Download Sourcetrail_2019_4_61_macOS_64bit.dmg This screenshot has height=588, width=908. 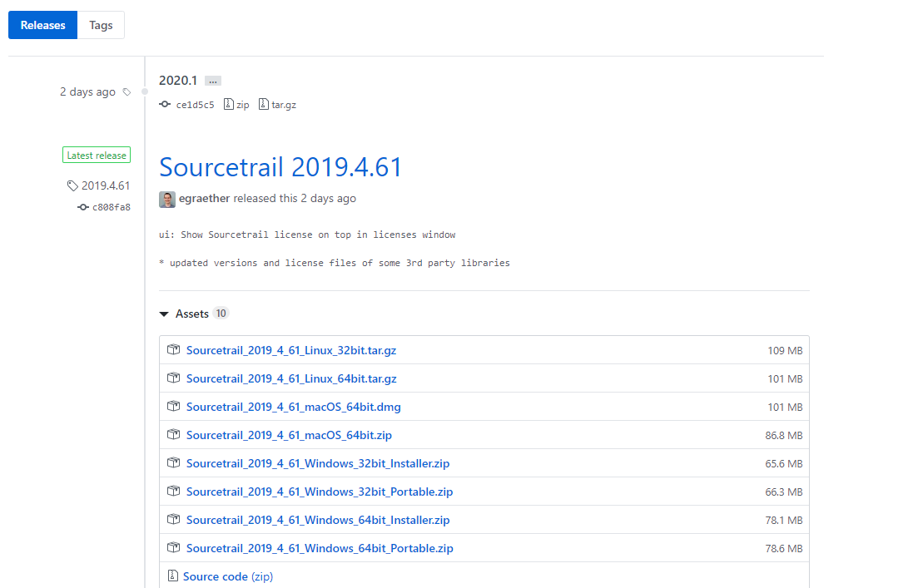click(294, 407)
